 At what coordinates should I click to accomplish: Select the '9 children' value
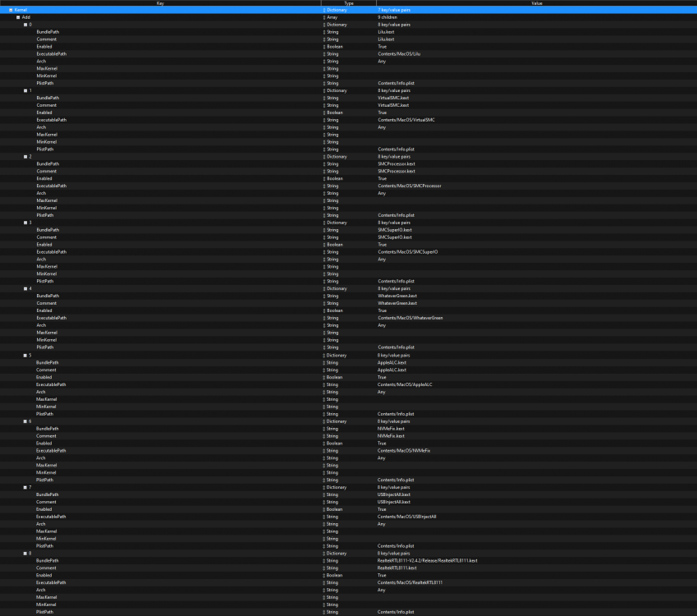coord(387,17)
